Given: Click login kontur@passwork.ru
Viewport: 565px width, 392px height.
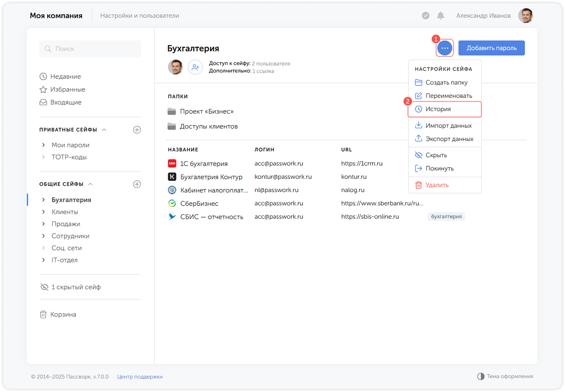Looking at the screenshot, I should (283, 177).
